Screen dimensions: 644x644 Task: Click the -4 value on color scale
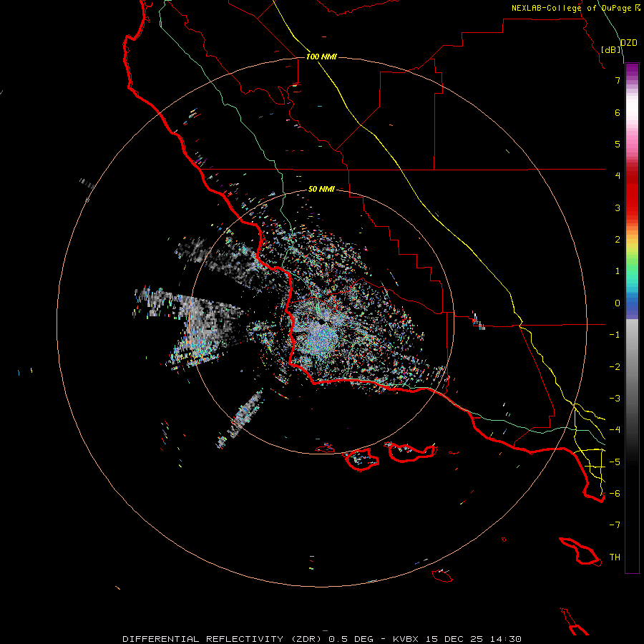[615, 430]
